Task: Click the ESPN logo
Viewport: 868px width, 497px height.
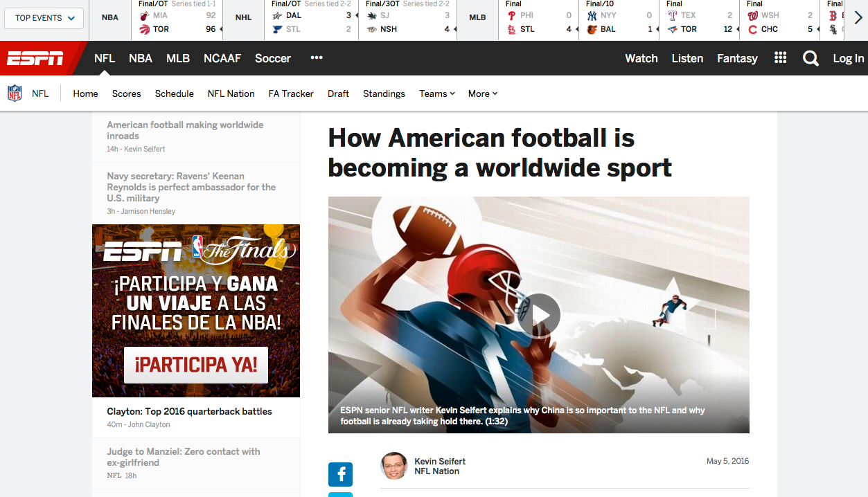Action: tap(35, 59)
